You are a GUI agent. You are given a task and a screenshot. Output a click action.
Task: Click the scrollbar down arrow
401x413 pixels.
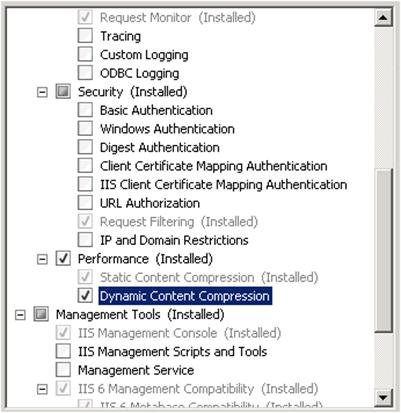[x=383, y=397]
